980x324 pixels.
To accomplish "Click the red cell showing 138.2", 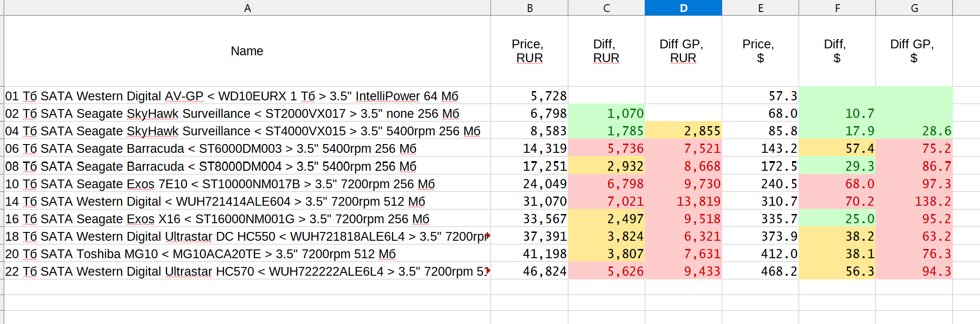I will (914, 201).
